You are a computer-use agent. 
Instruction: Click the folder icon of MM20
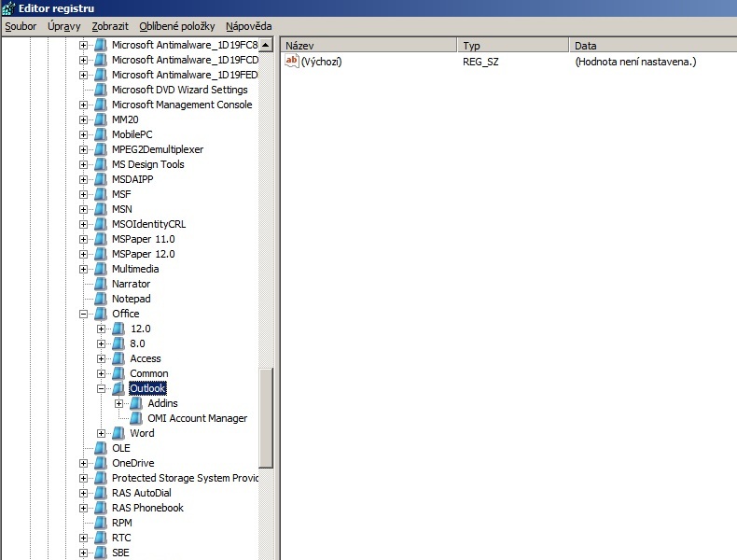pos(101,119)
